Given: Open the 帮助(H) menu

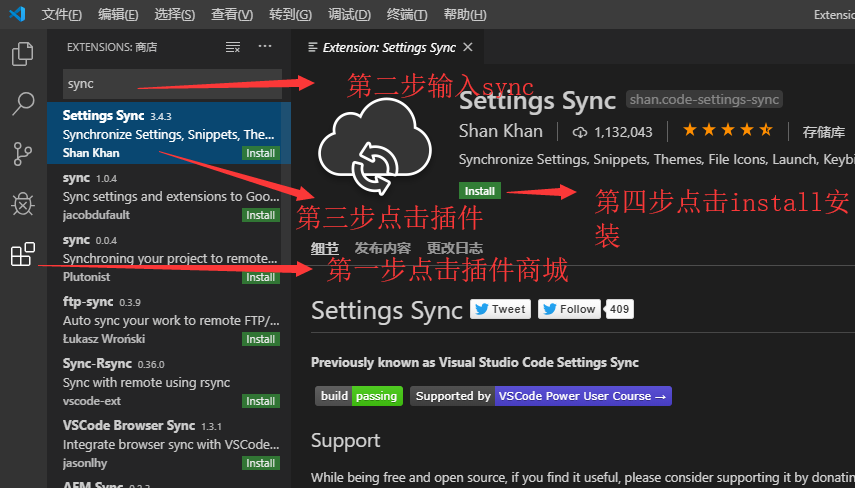Looking at the screenshot, I should click(465, 14).
